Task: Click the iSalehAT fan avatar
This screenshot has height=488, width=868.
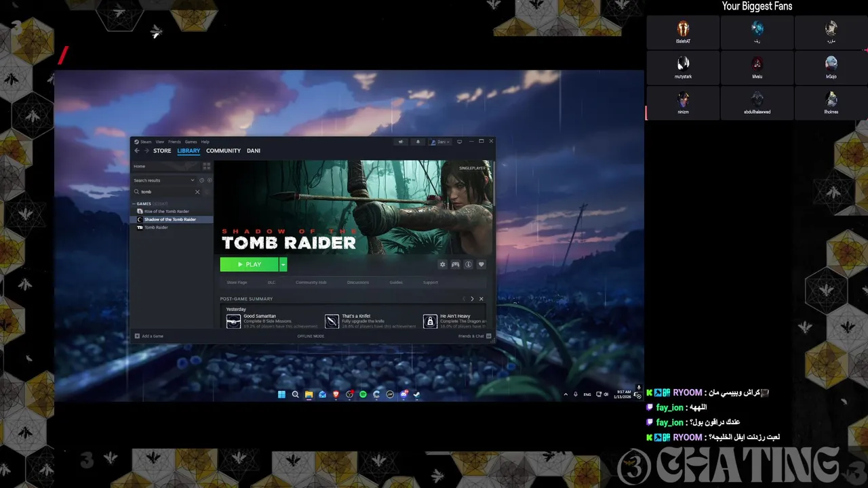Action: pos(683,29)
